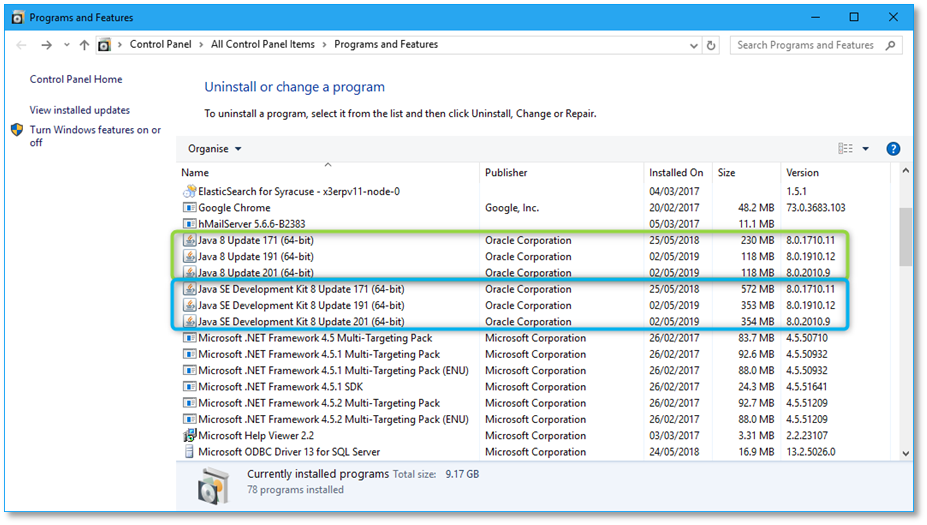Select Microsoft .NET Framework 4.5.1 Multi-Targeting Pack (ENU)
Viewport: 927px width, 525px height.
point(333,371)
